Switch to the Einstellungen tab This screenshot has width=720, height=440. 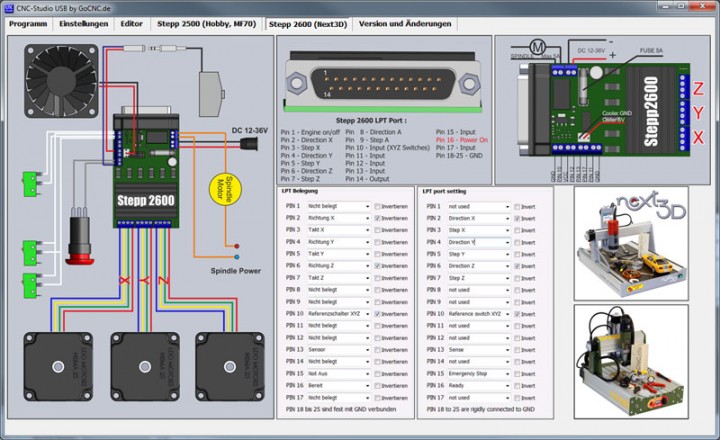pos(84,24)
